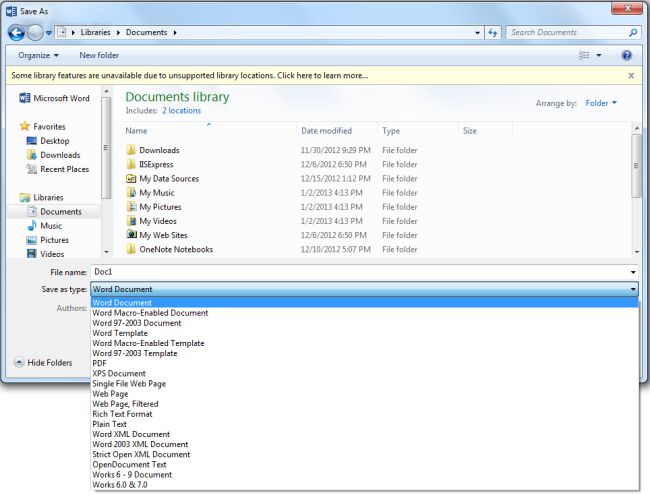The height and width of the screenshot is (495, 650).
Task: Click the Forward navigation arrow
Action: (35, 32)
